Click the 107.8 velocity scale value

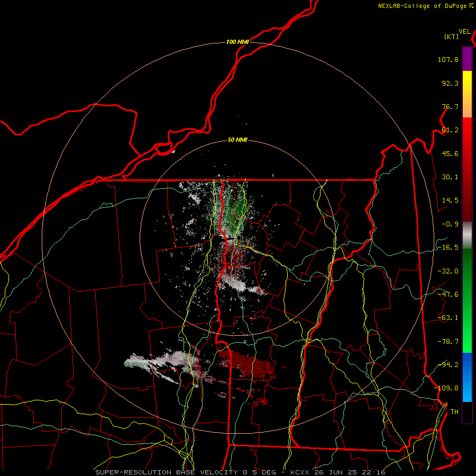pos(448,59)
